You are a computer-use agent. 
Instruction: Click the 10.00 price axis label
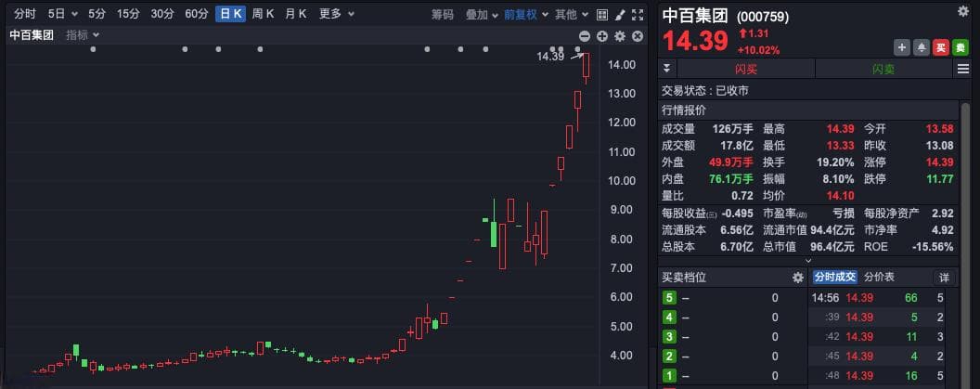pos(622,181)
